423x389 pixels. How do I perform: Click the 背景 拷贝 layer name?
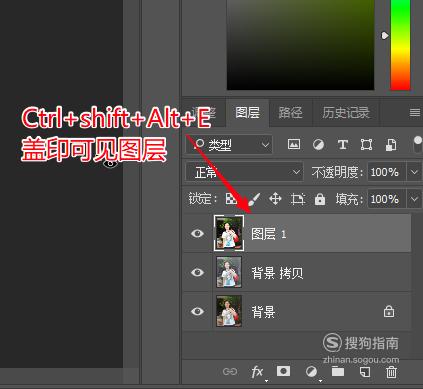coord(277,273)
